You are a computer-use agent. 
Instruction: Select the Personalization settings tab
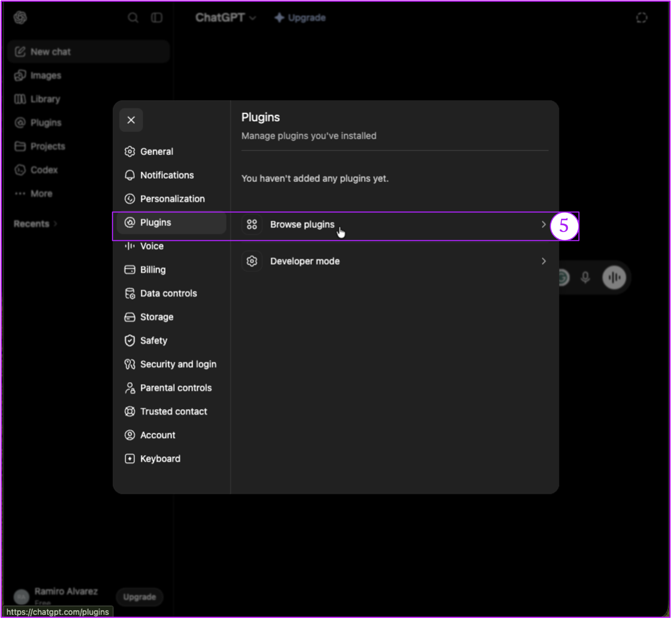172,199
